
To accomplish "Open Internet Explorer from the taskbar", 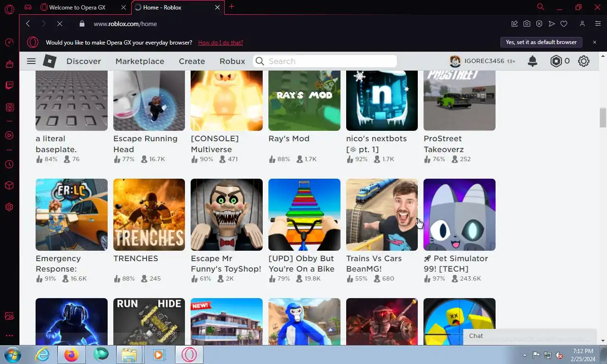I will 42,355.
